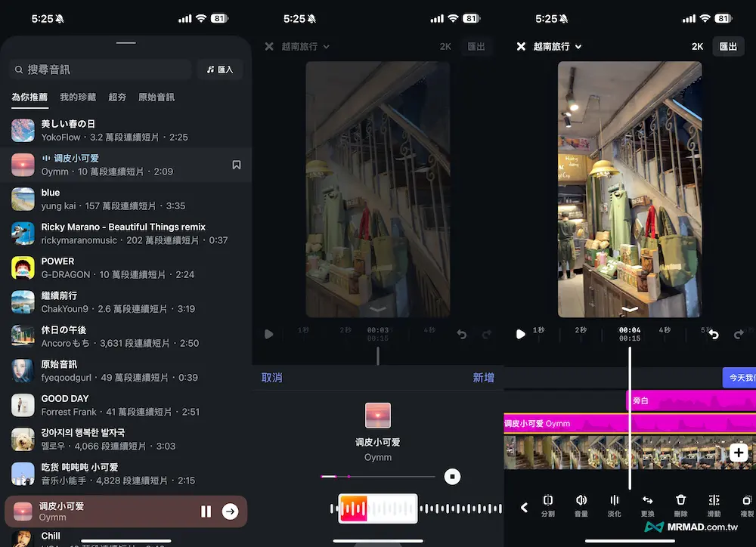Image resolution: width=756 pixels, height=547 pixels.
Task: Tap 新增 to add the audio
Action: tap(483, 378)
